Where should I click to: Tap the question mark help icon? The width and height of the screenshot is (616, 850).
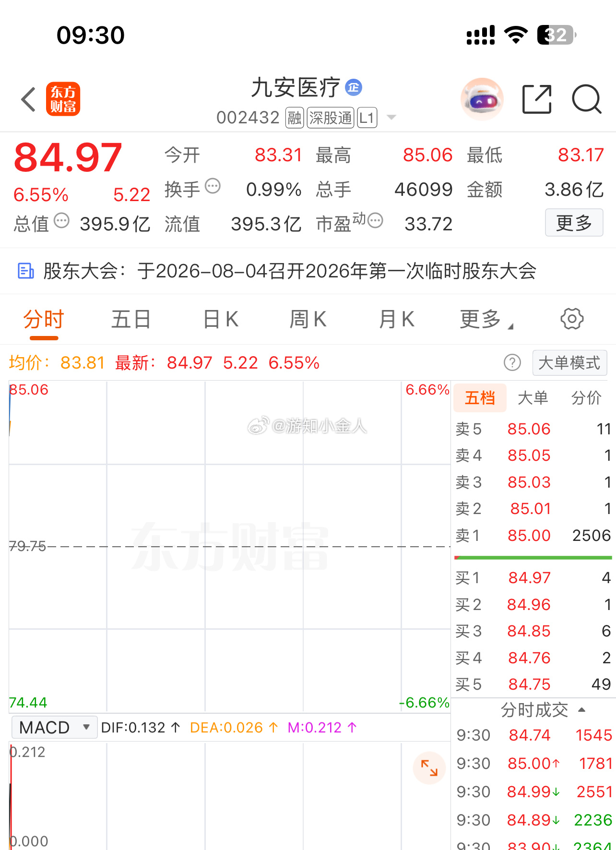pos(512,363)
